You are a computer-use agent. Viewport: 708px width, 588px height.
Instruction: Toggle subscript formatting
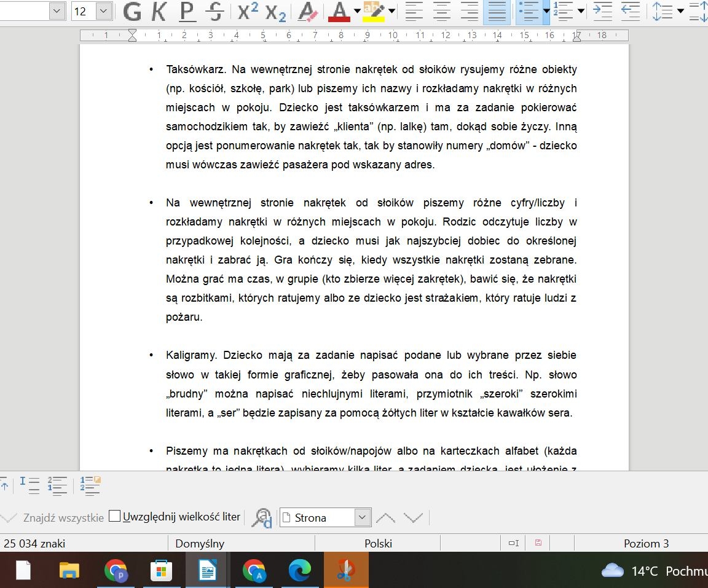click(276, 11)
